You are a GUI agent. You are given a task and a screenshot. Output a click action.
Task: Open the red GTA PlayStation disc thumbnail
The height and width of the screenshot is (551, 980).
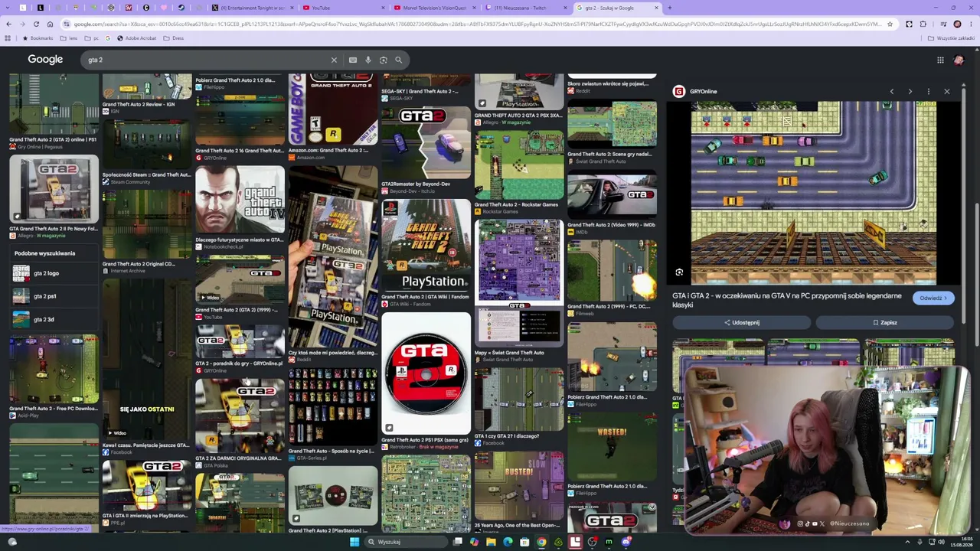coord(426,373)
